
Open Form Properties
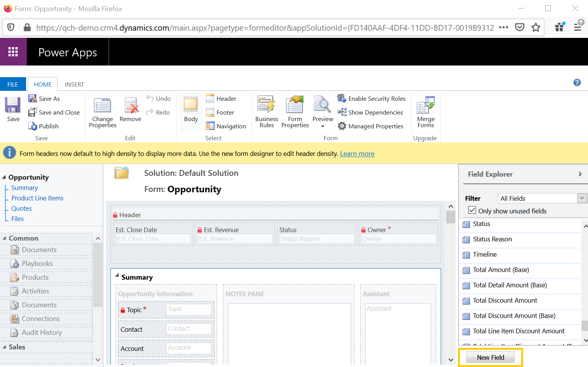click(x=295, y=111)
